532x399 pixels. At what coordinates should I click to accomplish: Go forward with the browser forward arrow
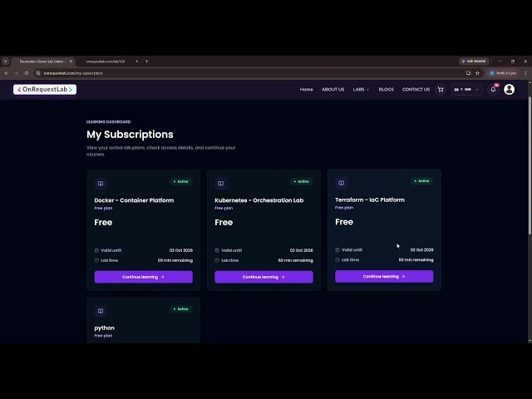click(16, 73)
